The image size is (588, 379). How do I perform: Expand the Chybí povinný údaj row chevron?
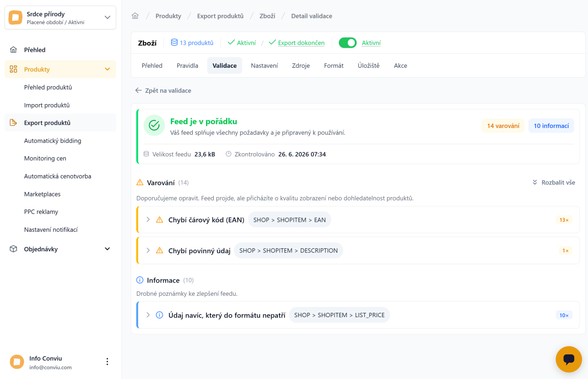[148, 251]
